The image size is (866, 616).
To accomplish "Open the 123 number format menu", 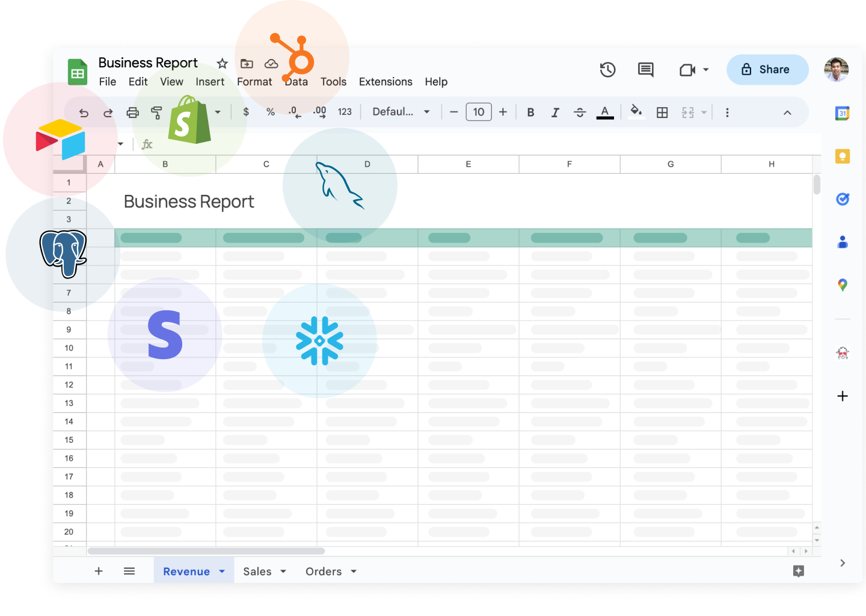I will (x=345, y=112).
